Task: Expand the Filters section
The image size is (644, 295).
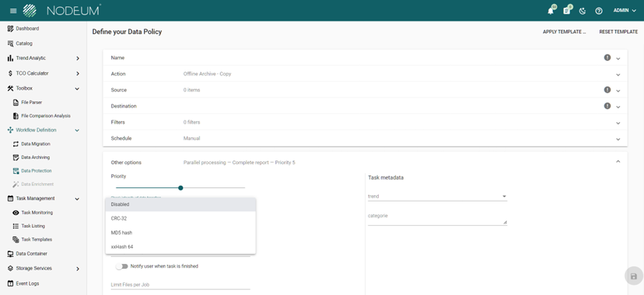Action: pyautogui.click(x=618, y=122)
